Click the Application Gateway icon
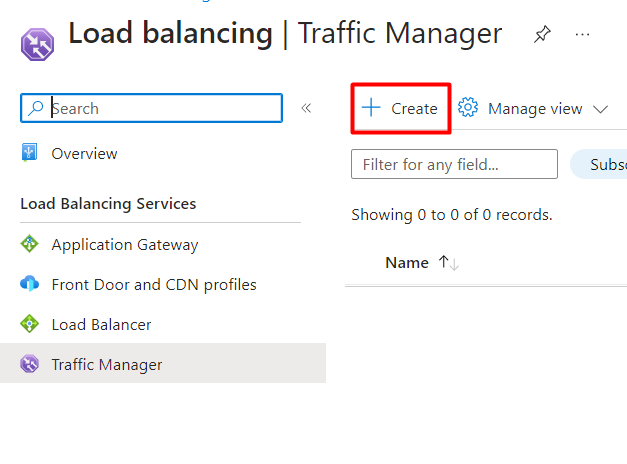The width and height of the screenshot is (627, 464). (30, 244)
